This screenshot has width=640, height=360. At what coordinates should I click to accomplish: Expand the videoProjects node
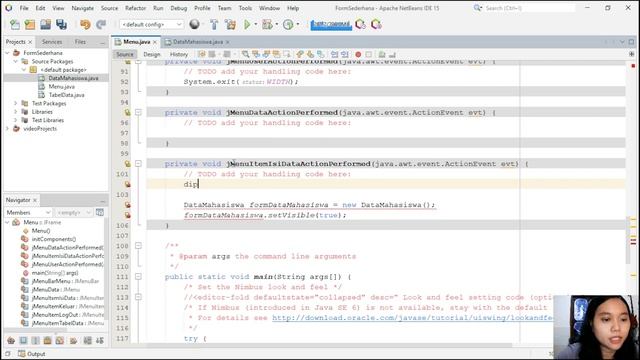tap(7, 129)
